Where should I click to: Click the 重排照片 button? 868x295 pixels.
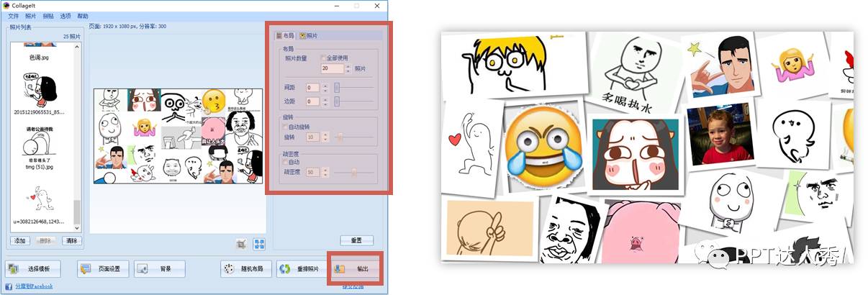(x=302, y=270)
